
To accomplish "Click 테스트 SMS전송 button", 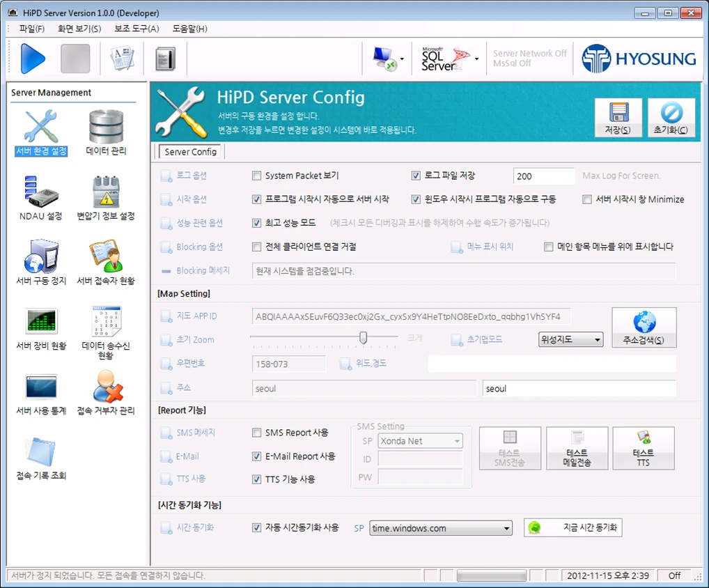I will click(x=510, y=448).
